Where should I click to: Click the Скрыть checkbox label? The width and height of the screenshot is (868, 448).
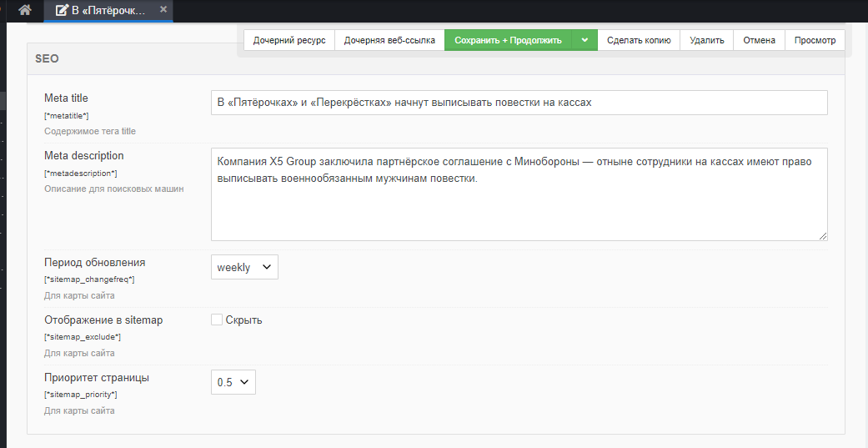243,320
